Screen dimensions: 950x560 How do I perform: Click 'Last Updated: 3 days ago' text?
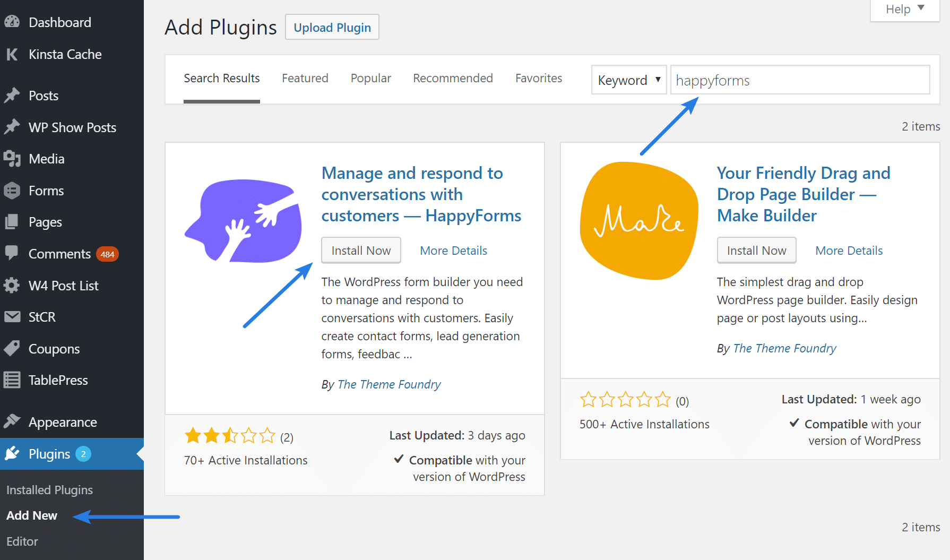[x=457, y=435]
